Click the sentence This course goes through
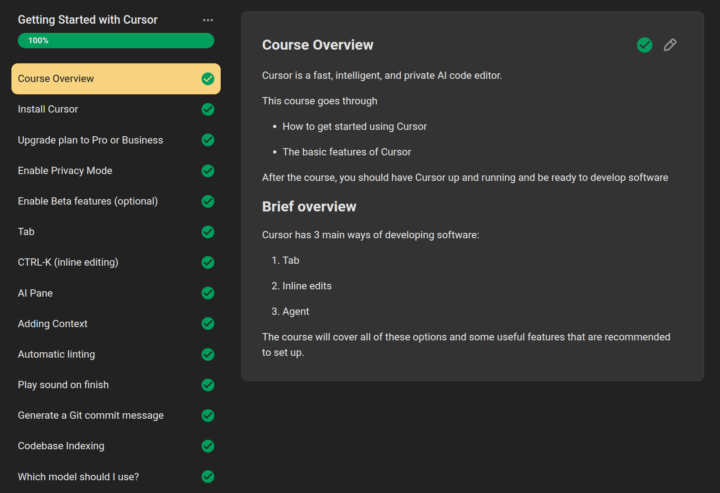720x493 pixels. [320, 101]
